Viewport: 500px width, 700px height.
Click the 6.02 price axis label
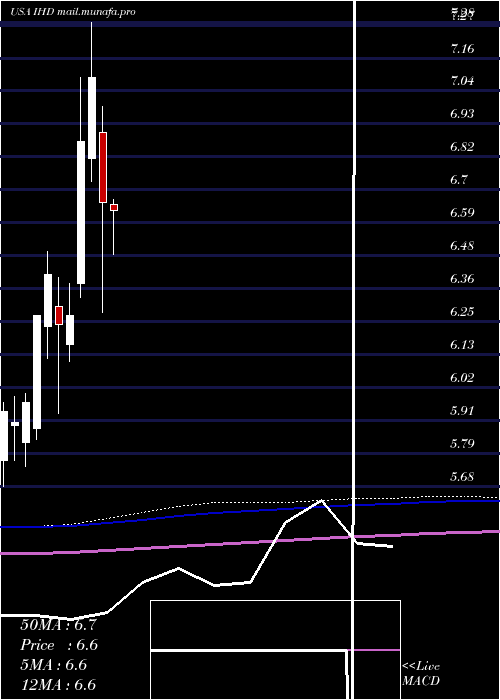pyautogui.click(x=462, y=378)
